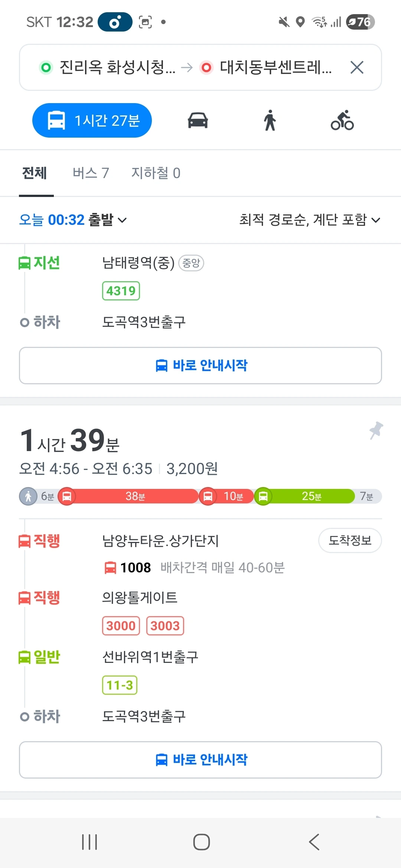Tap the transit bus mode 1시간 27분
The width and height of the screenshot is (401, 868).
[92, 121]
